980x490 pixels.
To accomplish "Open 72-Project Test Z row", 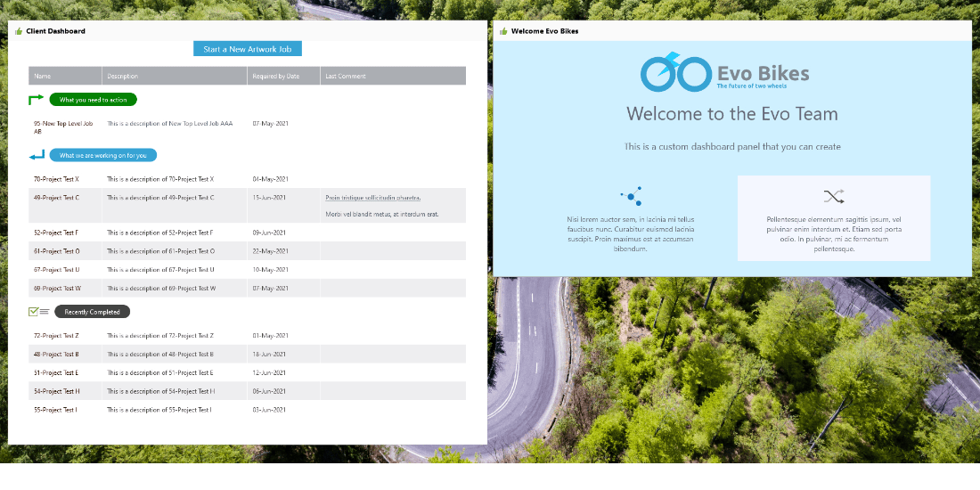I will tap(247, 336).
